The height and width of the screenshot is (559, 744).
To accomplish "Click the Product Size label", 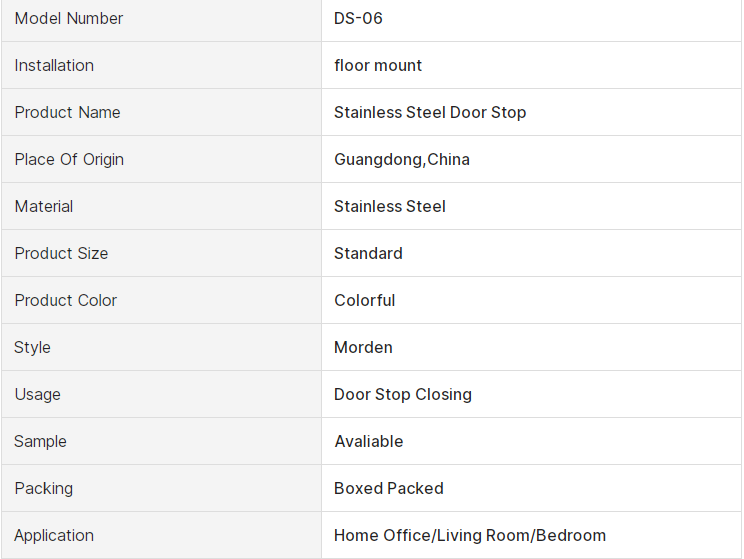I will coord(61,253).
